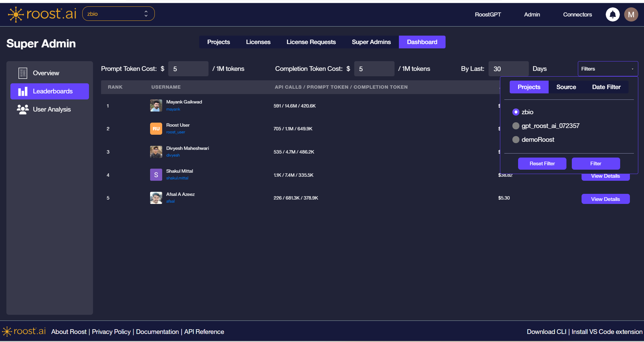Select the Overview sidebar icon
The width and height of the screenshot is (644, 342).
[x=22, y=73]
